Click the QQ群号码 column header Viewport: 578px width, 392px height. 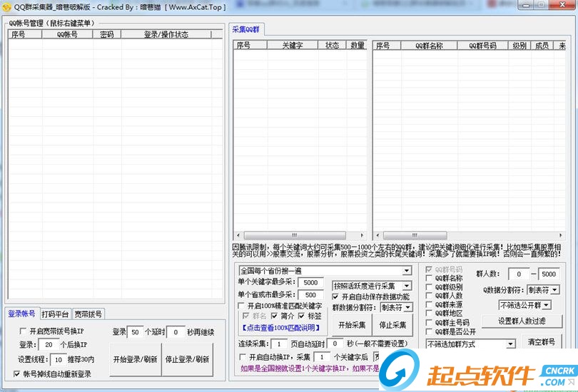click(482, 46)
